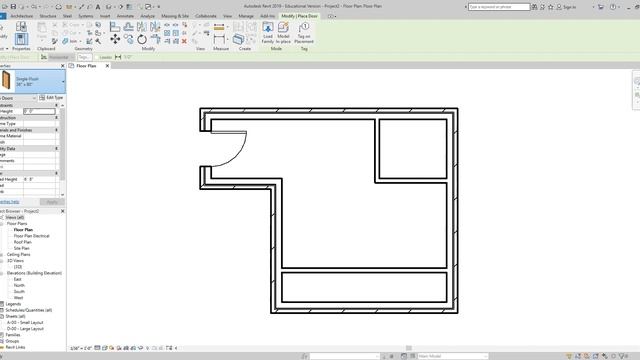640x360 pixels.
Task: Click the Save icon in quick access toolbar
Action: (x=13, y=7)
